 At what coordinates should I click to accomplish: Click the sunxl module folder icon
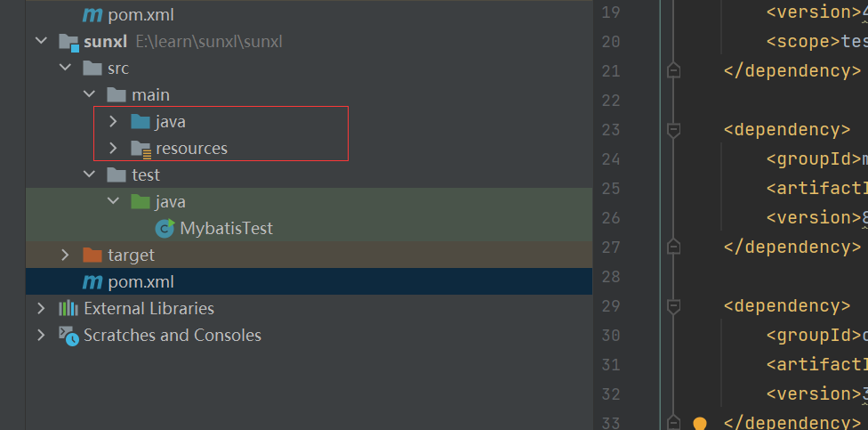69,42
